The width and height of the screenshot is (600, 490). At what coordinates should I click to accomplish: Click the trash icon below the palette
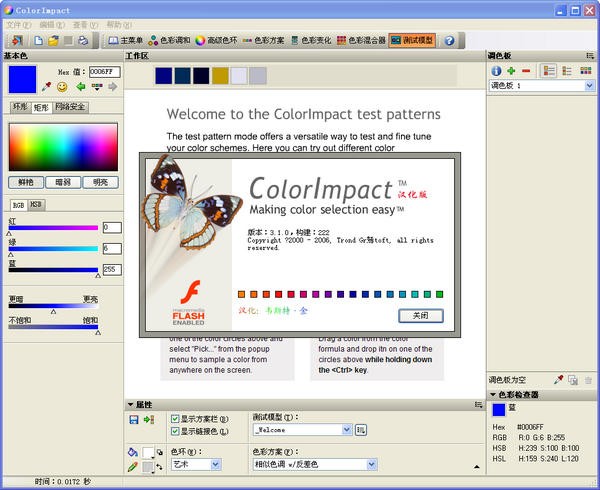pos(589,380)
